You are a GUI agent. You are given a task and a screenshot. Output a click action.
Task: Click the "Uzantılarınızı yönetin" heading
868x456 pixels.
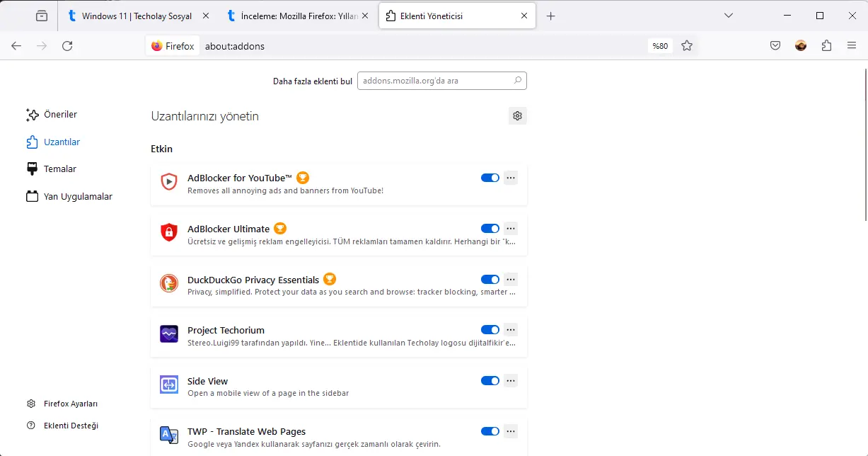[x=204, y=116]
